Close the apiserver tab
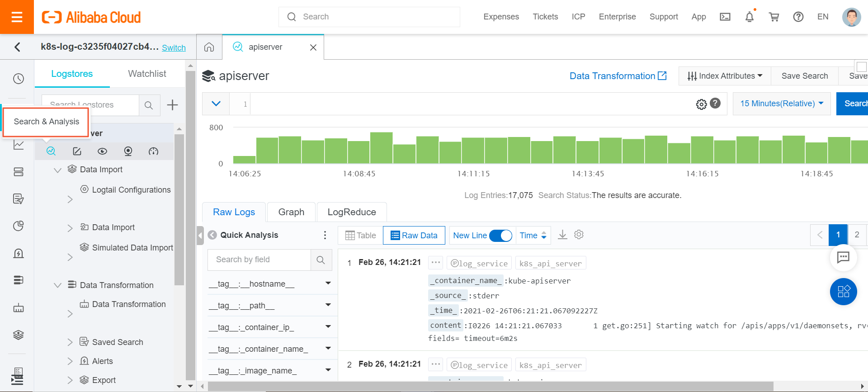Image resolution: width=868 pixels, height=392 pixels. coord(313,47)
